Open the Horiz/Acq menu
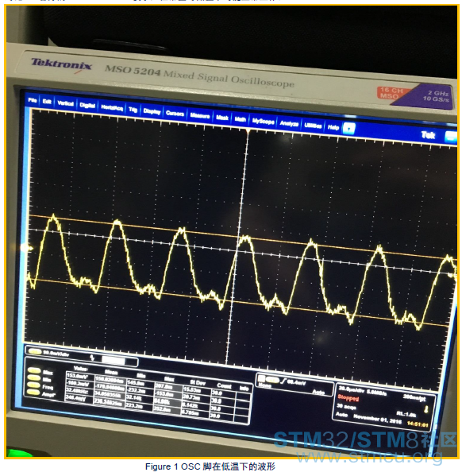462x476 pixels. coord(112,107)
